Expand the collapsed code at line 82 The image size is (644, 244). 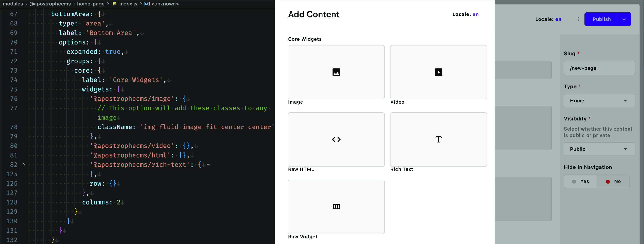tap(24, 165)
